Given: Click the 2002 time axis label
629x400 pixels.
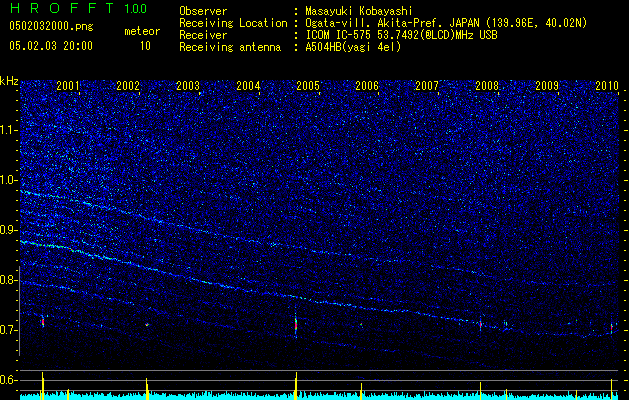Looking at the screenshot, I should coord(128,85).
